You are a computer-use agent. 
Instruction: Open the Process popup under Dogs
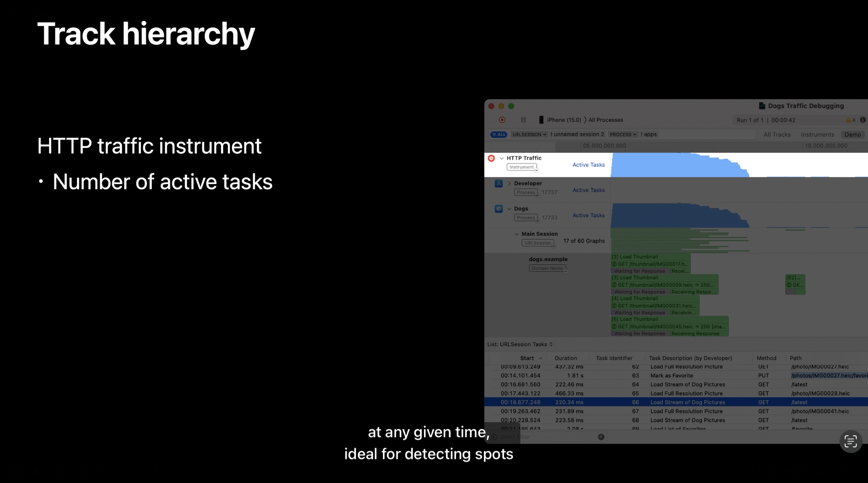pyautogui.click(x=526, y=218)
